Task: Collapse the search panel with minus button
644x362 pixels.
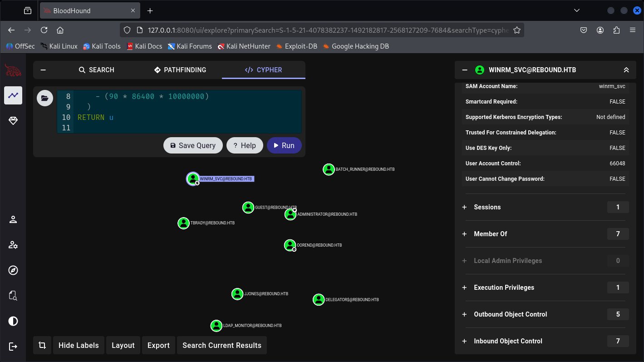Action: (x=44, y=70)
